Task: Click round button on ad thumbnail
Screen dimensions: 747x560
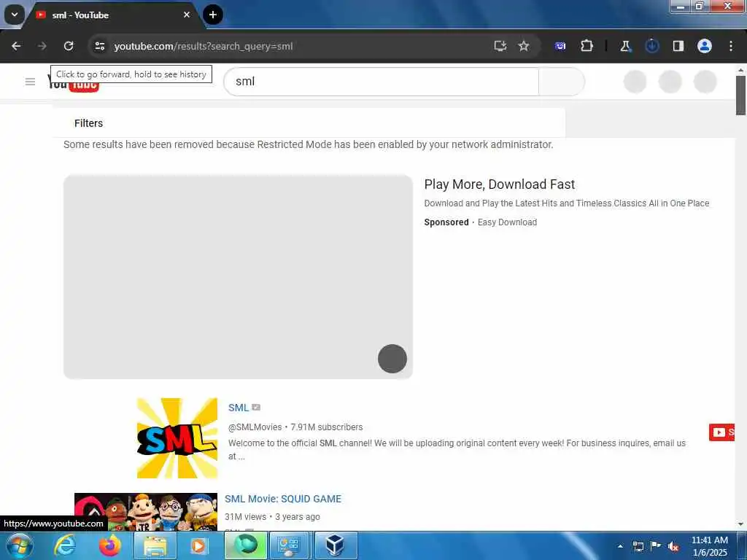Action: [392, 359]
